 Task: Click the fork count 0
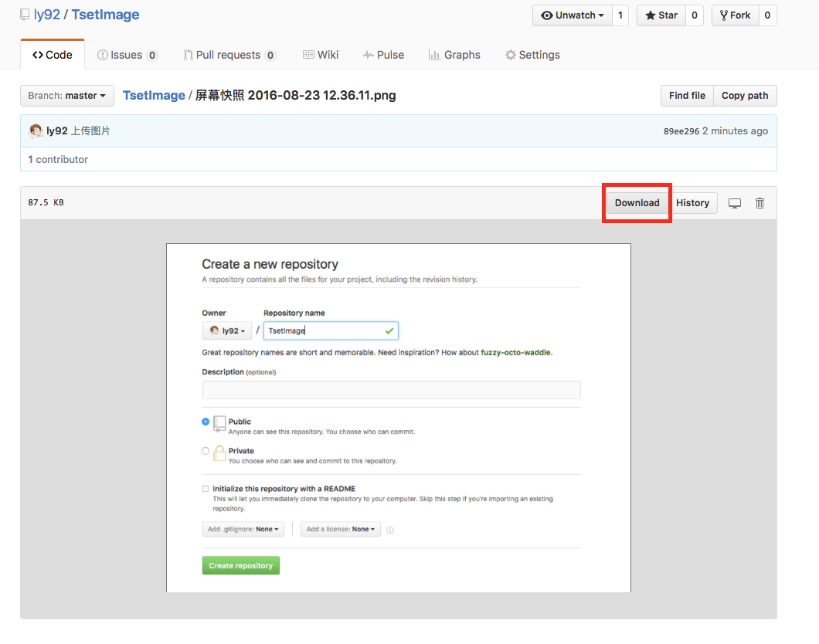pos(767,15)
